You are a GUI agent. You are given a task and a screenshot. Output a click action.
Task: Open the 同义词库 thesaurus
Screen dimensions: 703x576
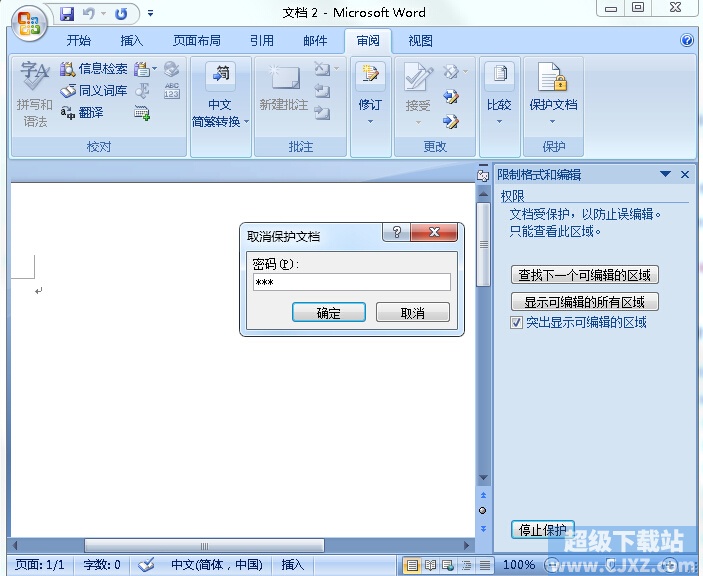click(x=68, y=91)
